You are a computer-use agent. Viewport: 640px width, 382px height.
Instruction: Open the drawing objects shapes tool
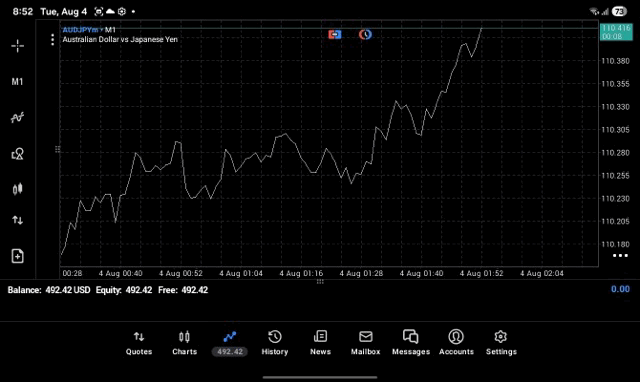tap(17, 154)
